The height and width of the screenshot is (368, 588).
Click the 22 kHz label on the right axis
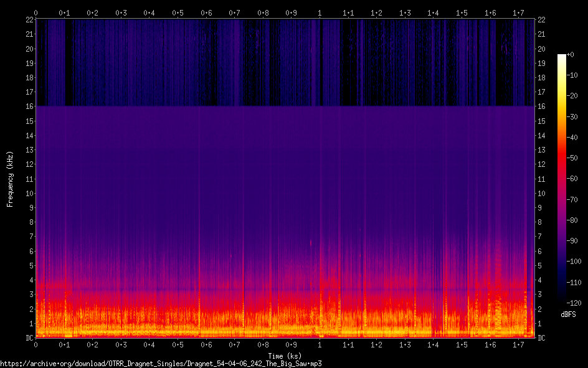point(542,20)
